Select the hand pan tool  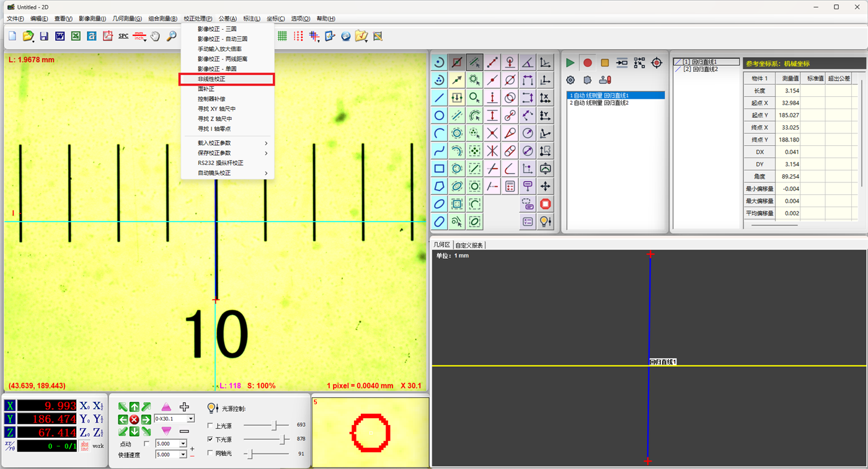155,36
